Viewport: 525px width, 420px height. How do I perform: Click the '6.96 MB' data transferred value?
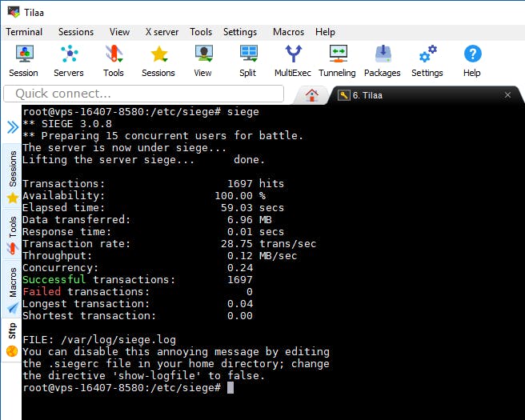click(x=250, y=219)
